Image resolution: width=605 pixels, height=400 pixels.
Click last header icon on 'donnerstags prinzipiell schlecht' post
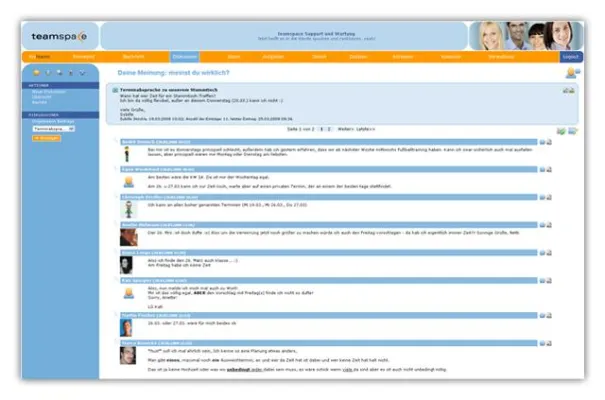pyautogui.click(x=549, y=142)
